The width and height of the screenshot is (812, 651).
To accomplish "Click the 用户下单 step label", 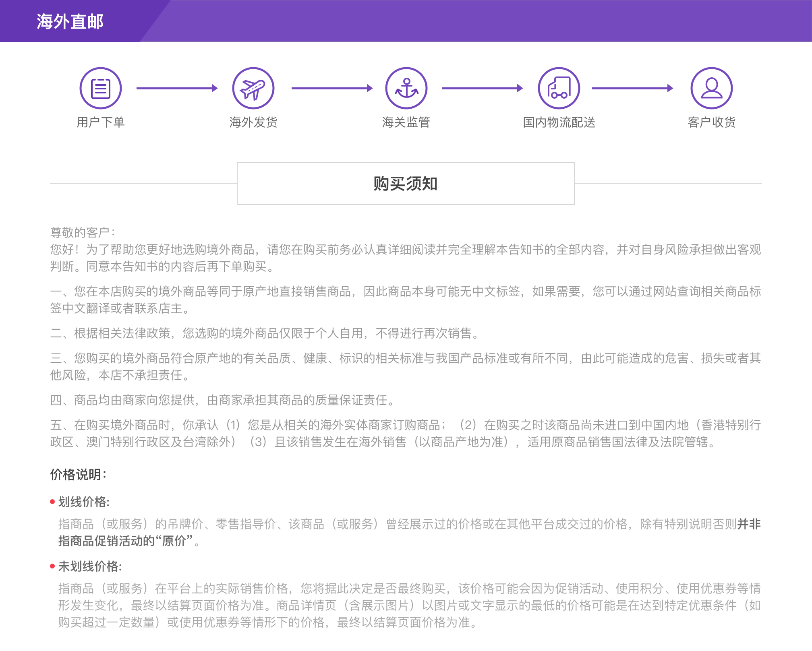I will 101,122.
